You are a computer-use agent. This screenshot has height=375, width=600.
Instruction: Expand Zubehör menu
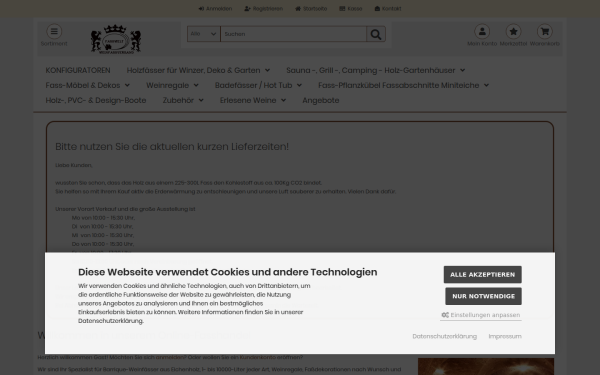click(x=183, y=100)
